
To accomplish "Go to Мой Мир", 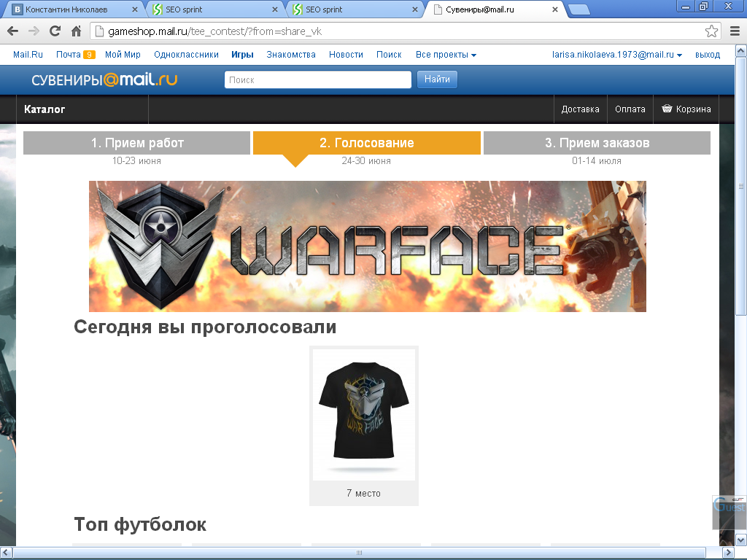I will [x=123, y=55].
